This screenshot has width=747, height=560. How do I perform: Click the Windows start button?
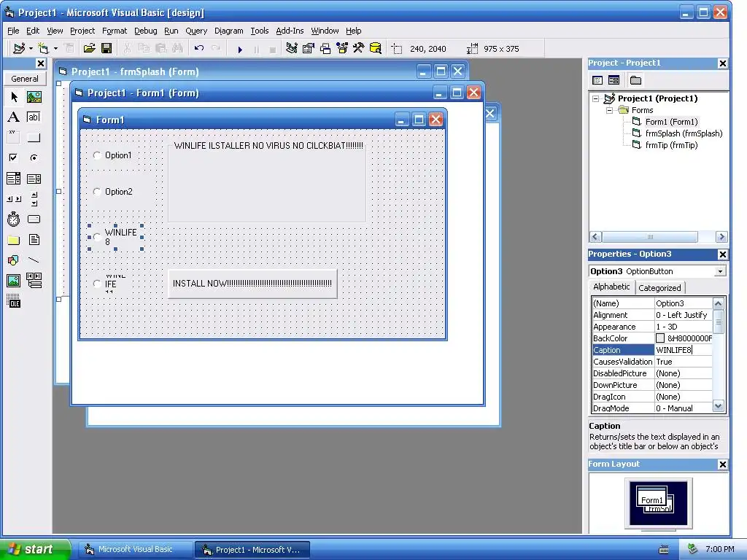[x=35, y=549]
